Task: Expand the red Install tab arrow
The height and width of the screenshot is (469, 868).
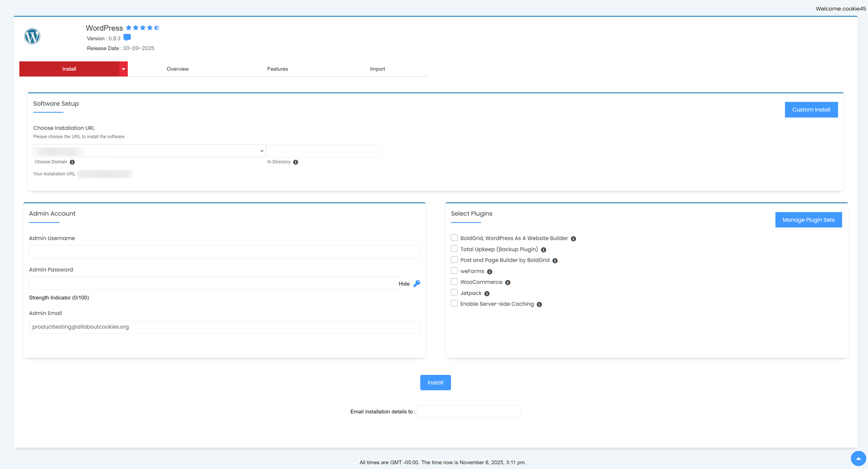Action: click(123, 69)
